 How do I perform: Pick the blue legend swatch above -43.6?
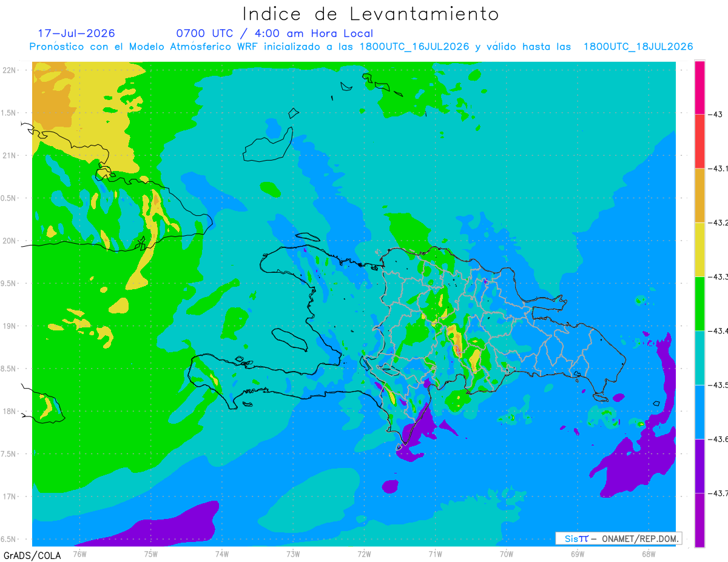[x=699, y=412]
